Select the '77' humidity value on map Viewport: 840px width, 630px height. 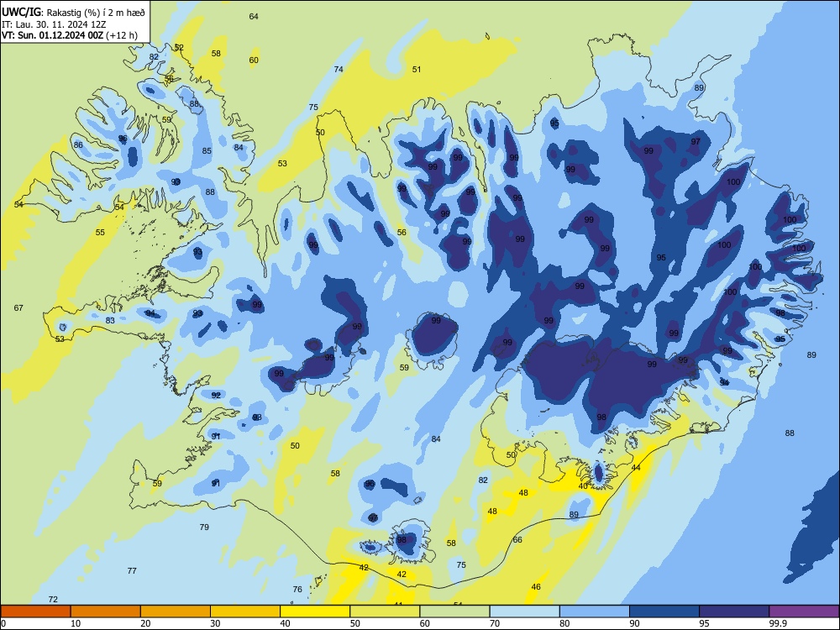(132, 571)
